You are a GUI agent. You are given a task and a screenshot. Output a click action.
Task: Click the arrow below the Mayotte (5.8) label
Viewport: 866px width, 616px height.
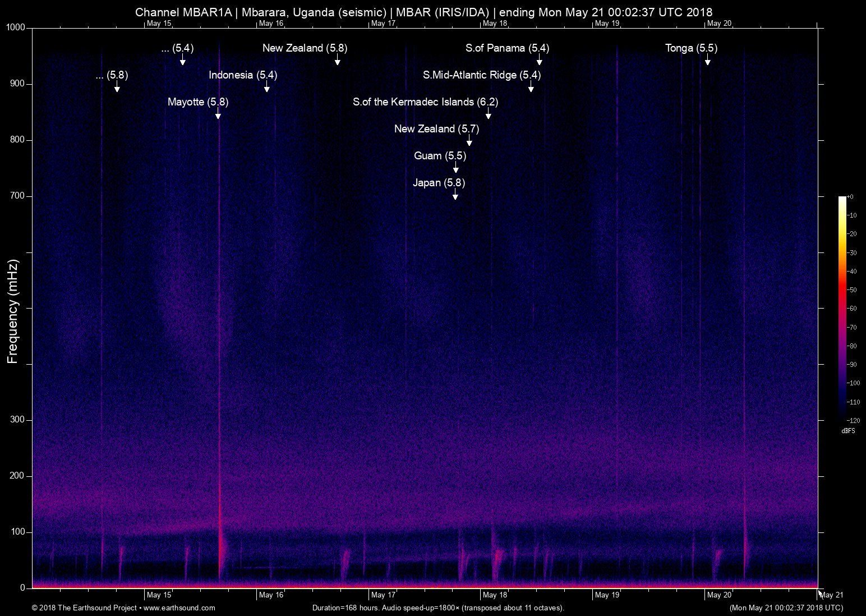[218, 114]
